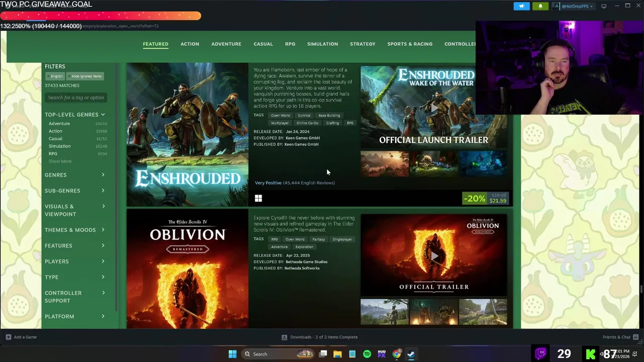The image size is (644, 362).
Task: Click the Enshrouded -20% price box
Action: tap(486, 199)
